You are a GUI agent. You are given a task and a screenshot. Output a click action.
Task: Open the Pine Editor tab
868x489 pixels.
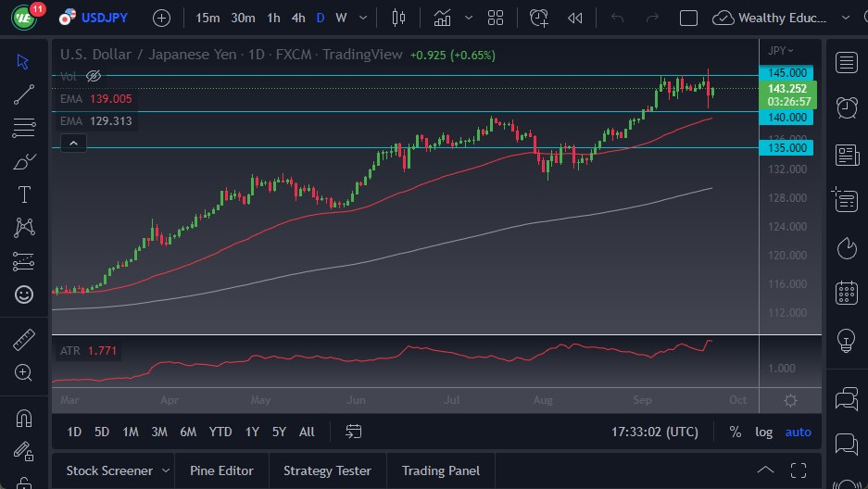click(221, 470)
